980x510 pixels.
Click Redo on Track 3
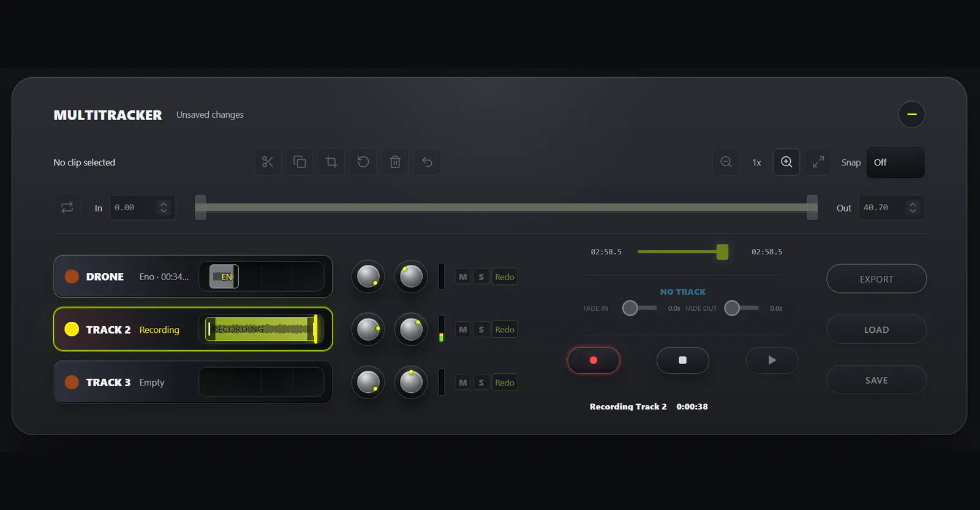[505, 382]
